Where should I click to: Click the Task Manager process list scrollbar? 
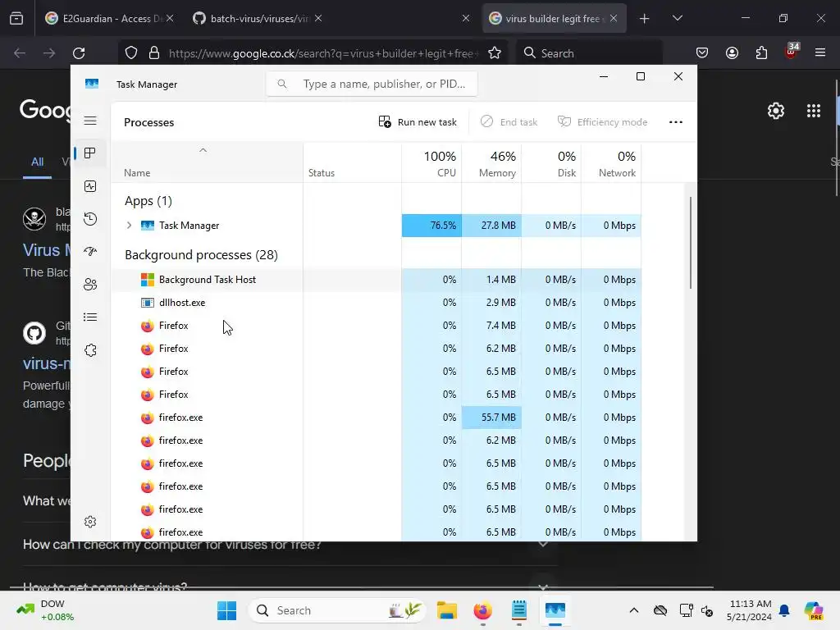(x=691, y=243)
